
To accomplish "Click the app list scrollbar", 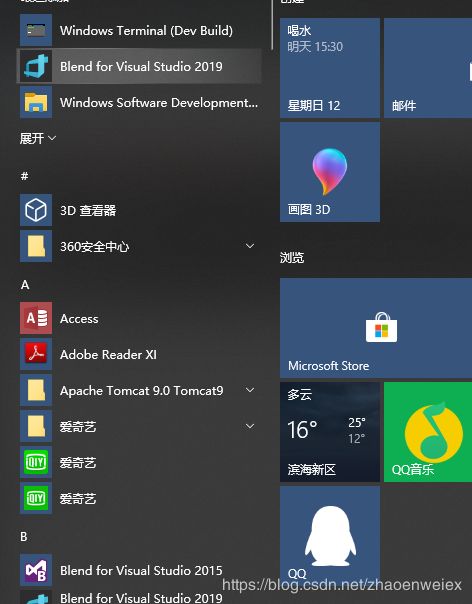I will click(x=272, y=25).
